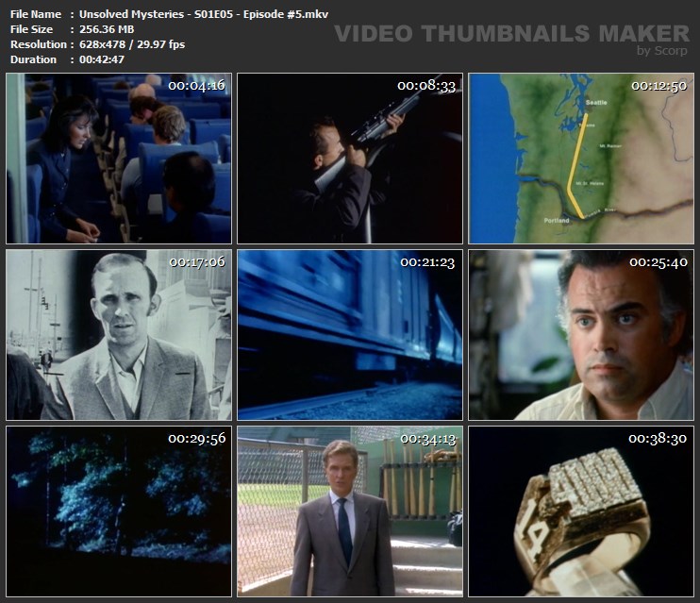700x603 pixels.
Task: Open the blue train thumbnail at 00:21:23
Action: click(350, 335)
